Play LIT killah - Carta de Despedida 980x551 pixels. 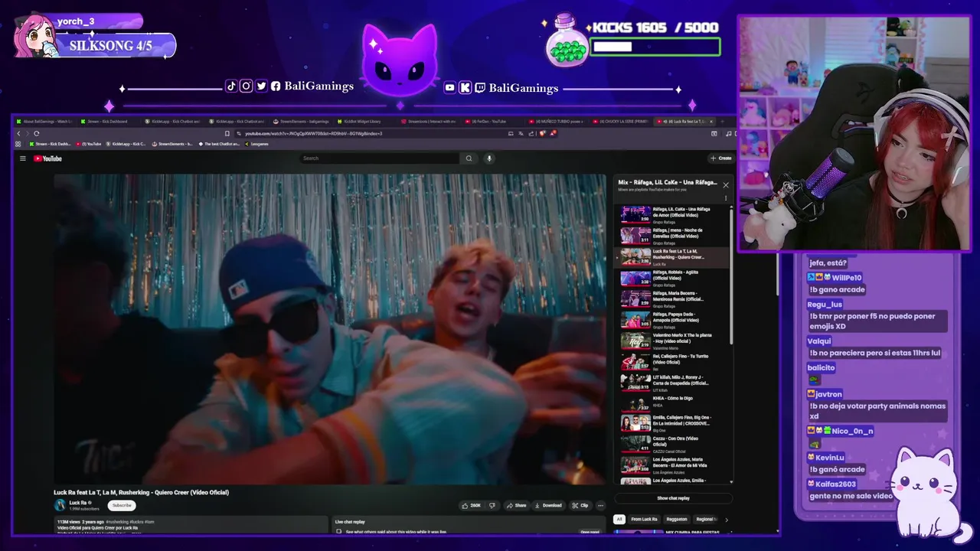point(671,382)
